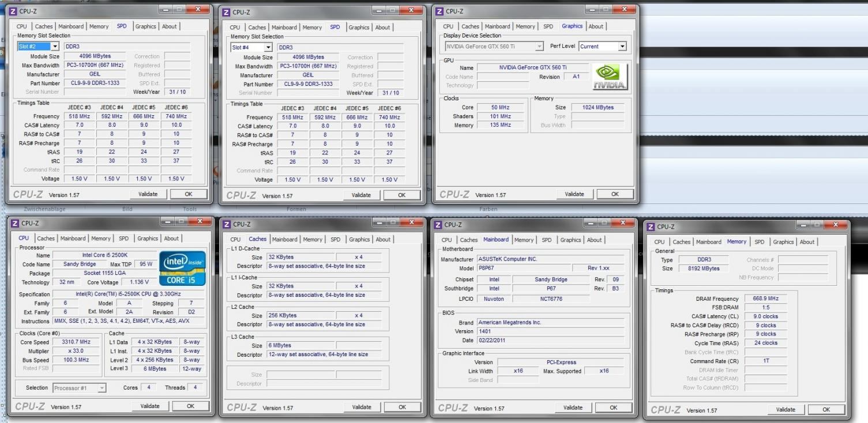Open the Slot #2 memory slot dropdown
868x423 pixels.
point(55,46)
